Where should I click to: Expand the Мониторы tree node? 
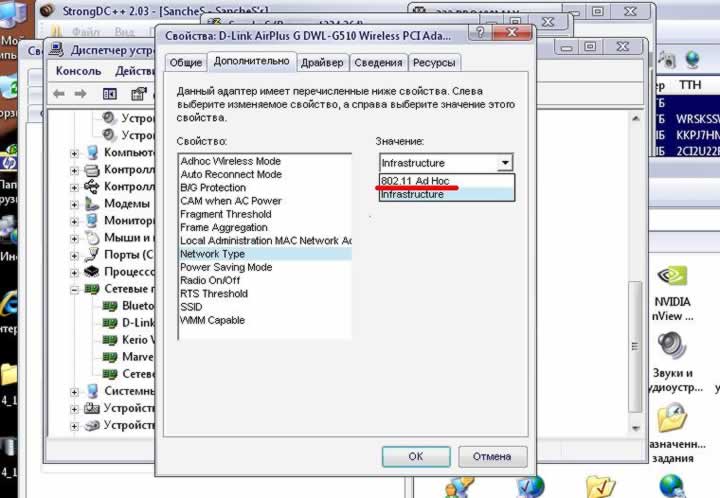click(74, 222)
